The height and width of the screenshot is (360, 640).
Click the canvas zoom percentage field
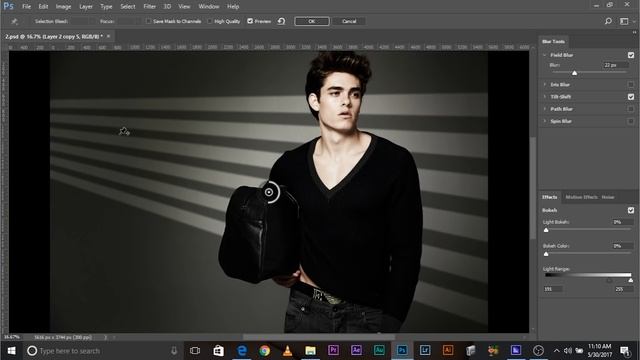[12, 337]
